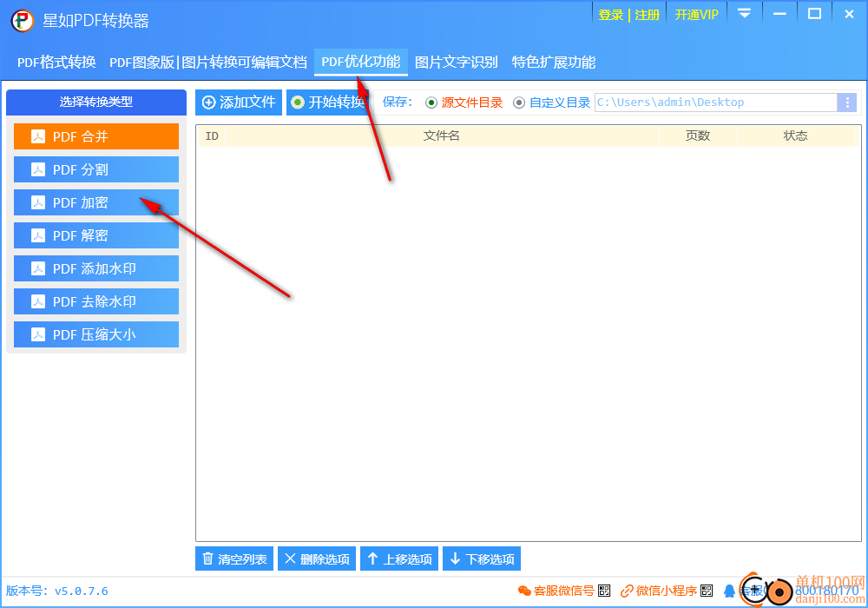
Task: Click the X icon on 删除选项
Action: click(x=290, y=558)
